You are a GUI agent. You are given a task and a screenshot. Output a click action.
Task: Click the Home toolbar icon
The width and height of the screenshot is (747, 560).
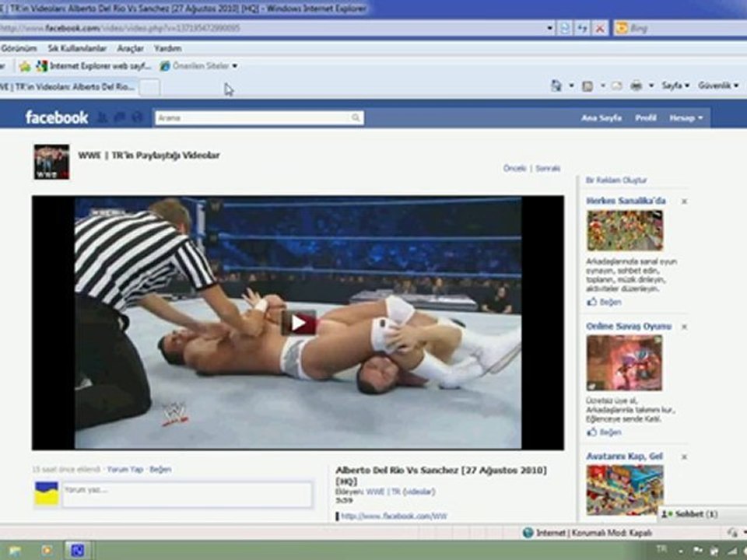click(x=556, y=86)
